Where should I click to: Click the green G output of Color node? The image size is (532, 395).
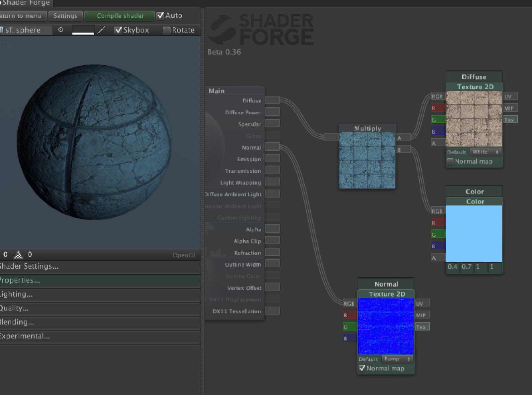point(438,234)
